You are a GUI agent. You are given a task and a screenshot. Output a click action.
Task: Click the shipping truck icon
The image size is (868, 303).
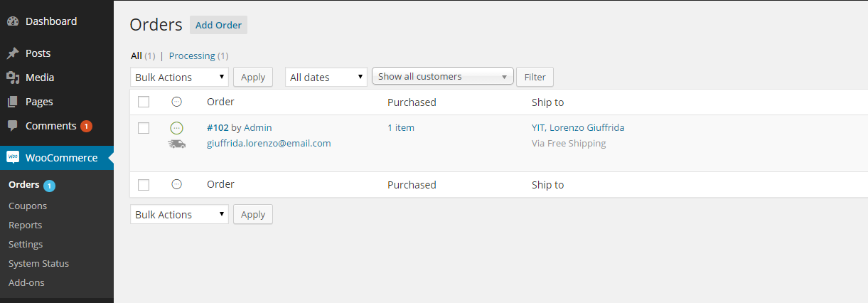[x=177, y=144]
